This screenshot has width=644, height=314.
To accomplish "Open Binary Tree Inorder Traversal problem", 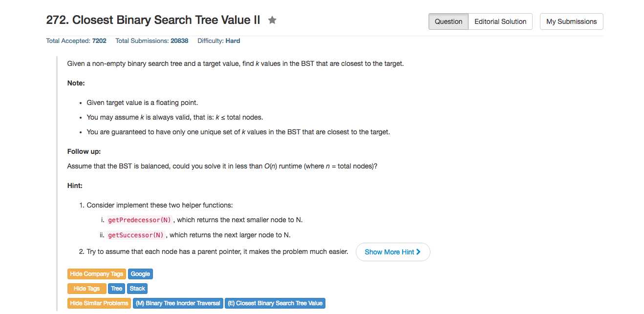I will tap(178, 303).
